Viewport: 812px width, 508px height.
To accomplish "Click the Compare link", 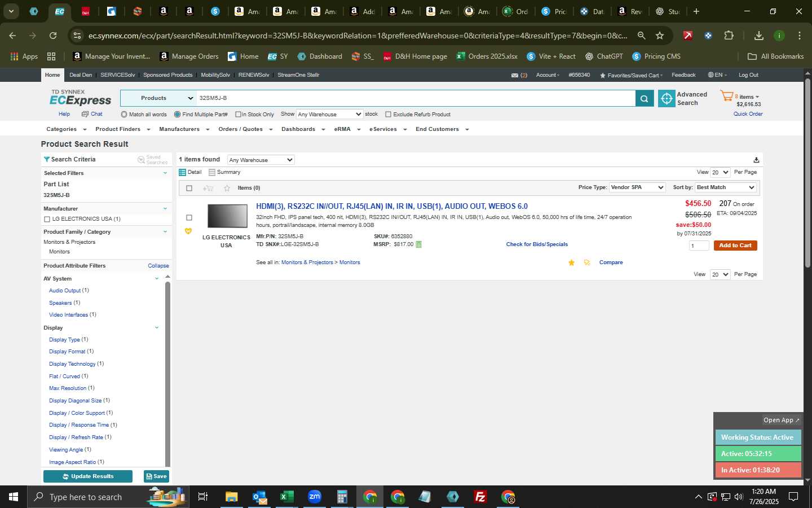I will pos(611,262).
